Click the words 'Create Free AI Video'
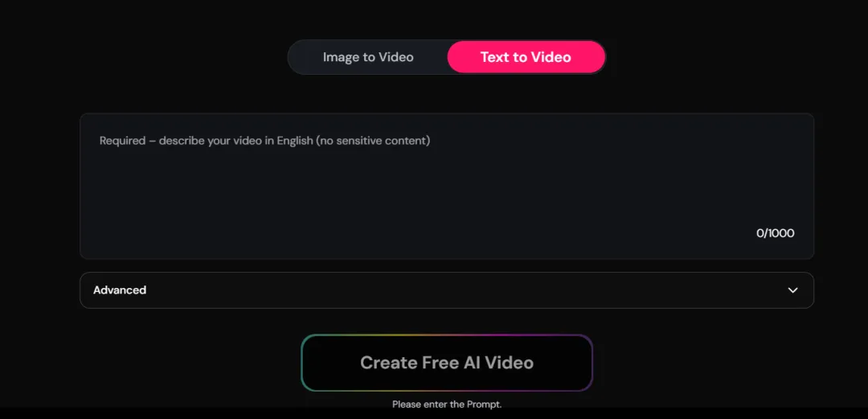Screen dimensions: 868x419 tap(447, 363)
